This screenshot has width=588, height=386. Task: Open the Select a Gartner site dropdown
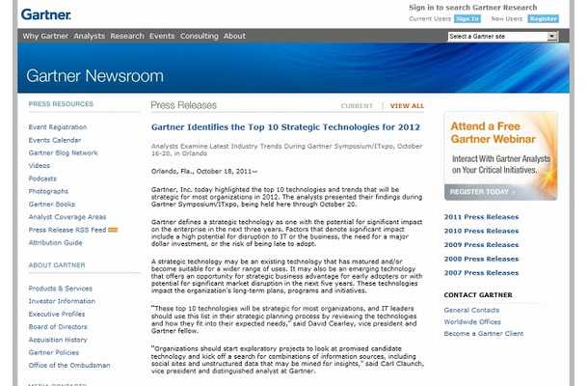[x=503, y=37]
